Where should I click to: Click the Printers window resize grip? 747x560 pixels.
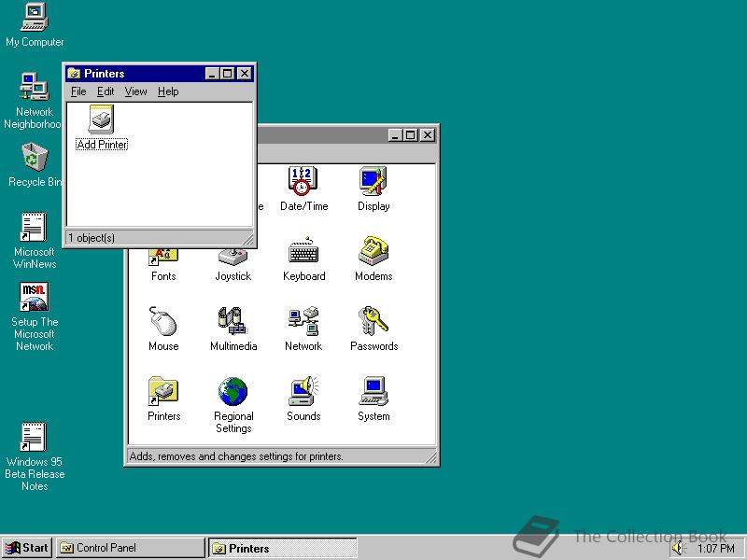[247, 238]
